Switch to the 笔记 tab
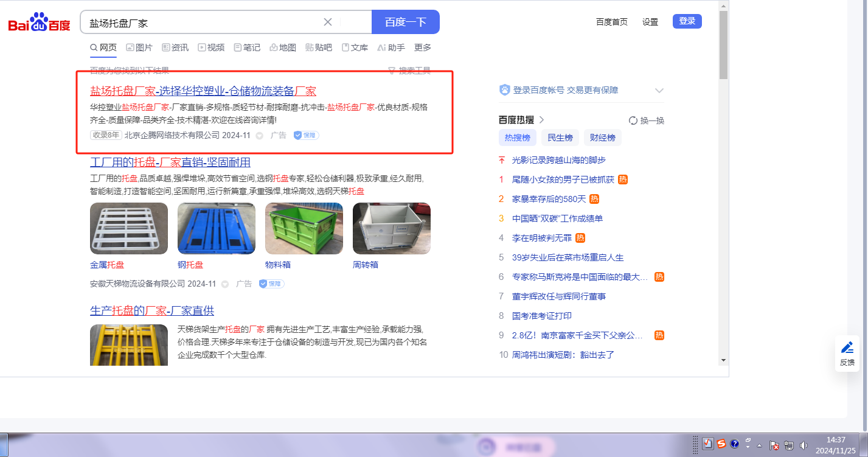 point(247,47)
